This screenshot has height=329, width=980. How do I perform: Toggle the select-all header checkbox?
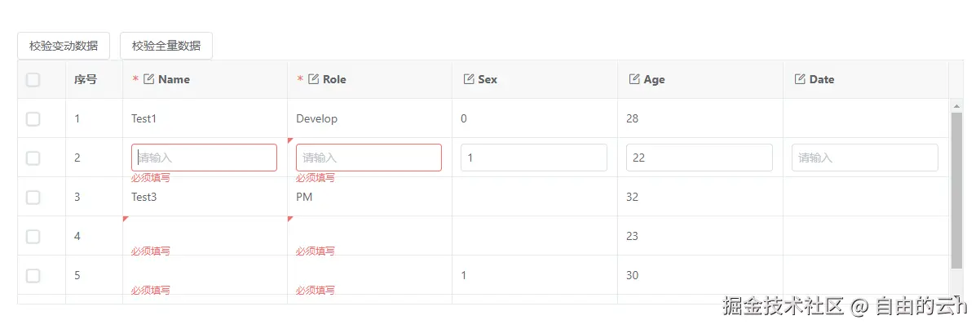pos(33,79)
